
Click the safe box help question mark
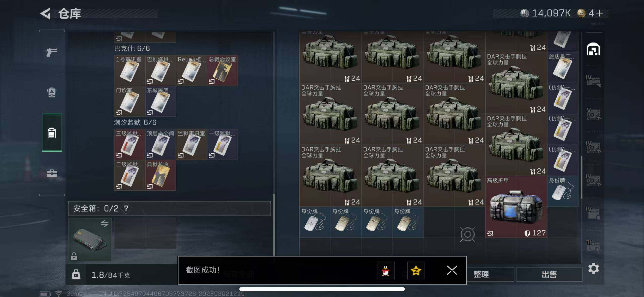126,208
